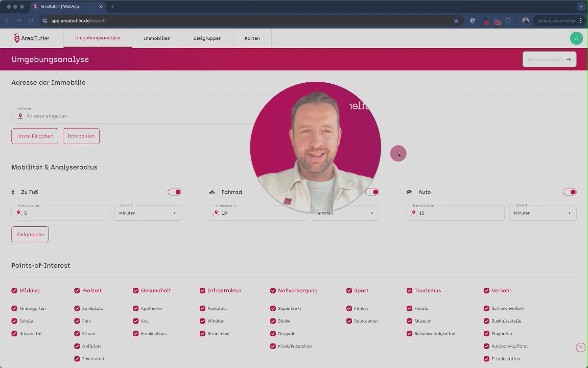Click the pin icon in the Auto value field
The width and height of the screenshot is (588, 368).
pyautogui.click(x=414, y=213)
